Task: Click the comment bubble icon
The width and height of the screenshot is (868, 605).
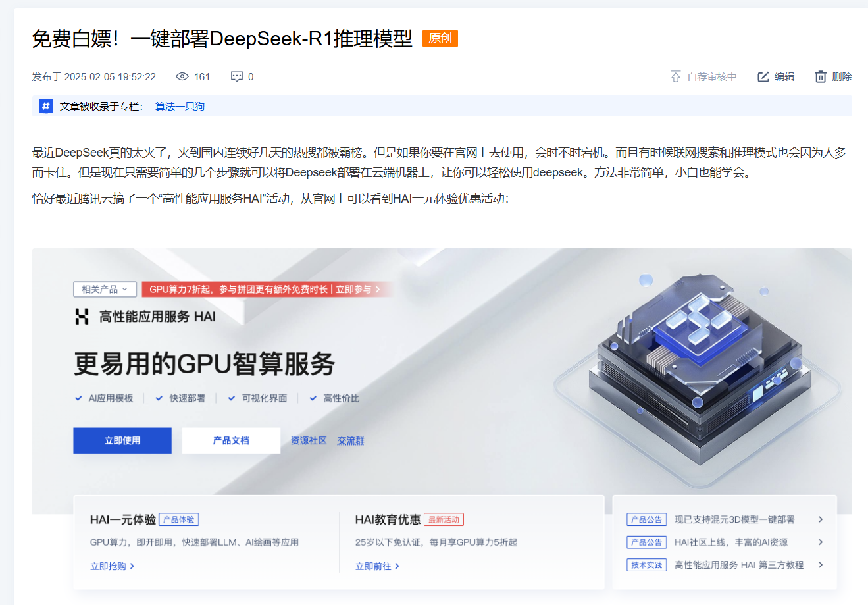Action: [x=237, y=77]
